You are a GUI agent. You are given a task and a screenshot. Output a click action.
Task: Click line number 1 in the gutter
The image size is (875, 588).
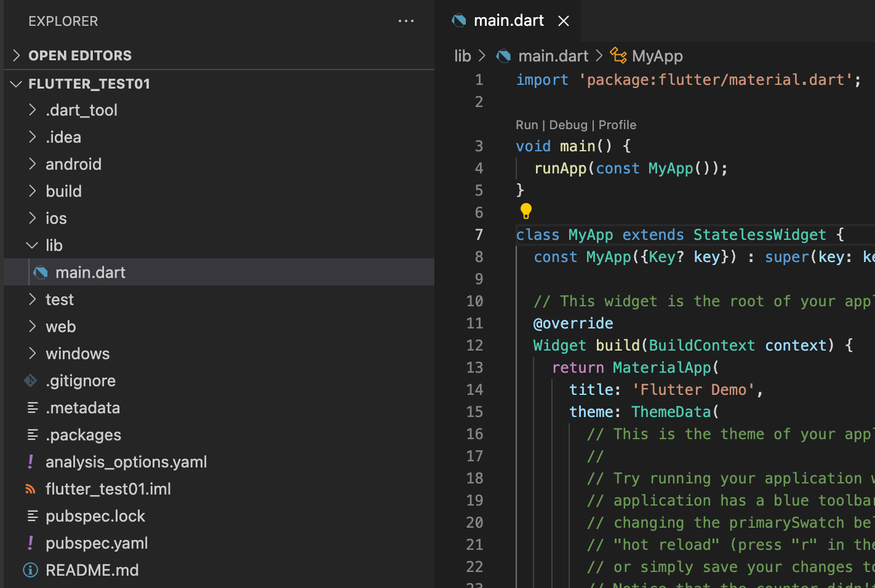(x=479, y=79)
